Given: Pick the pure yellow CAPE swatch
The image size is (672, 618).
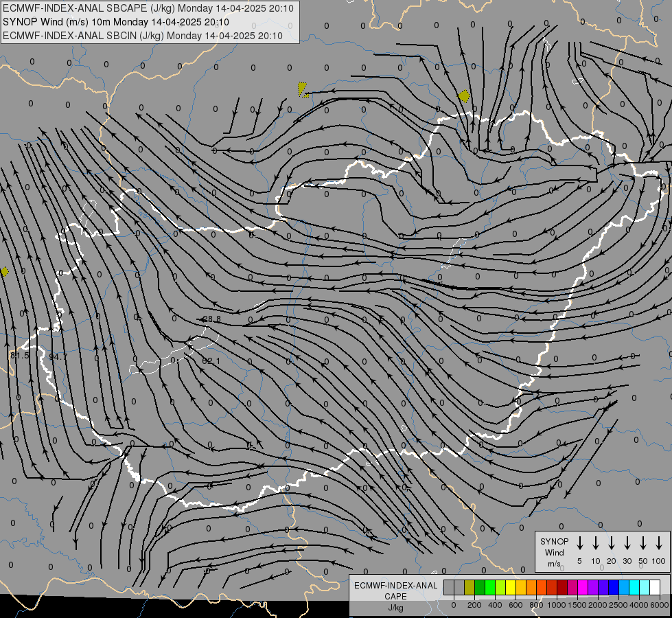Looking at the screenshot, I should 511,587.
